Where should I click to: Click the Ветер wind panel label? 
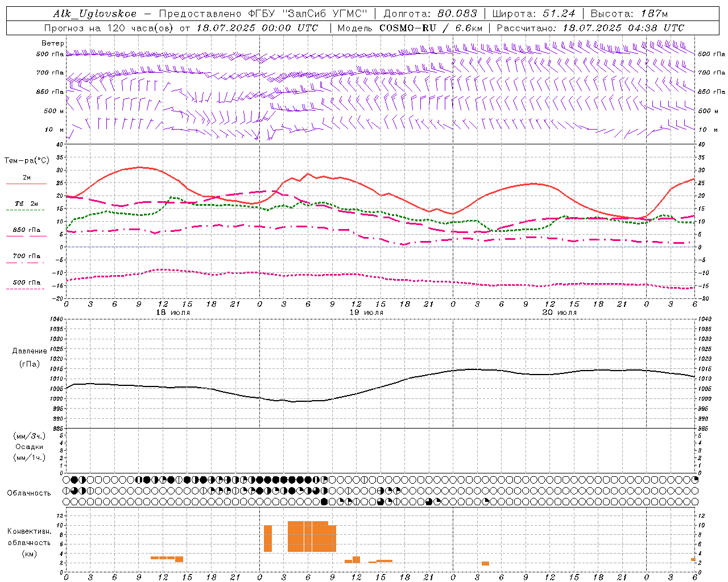click(53, 43)
